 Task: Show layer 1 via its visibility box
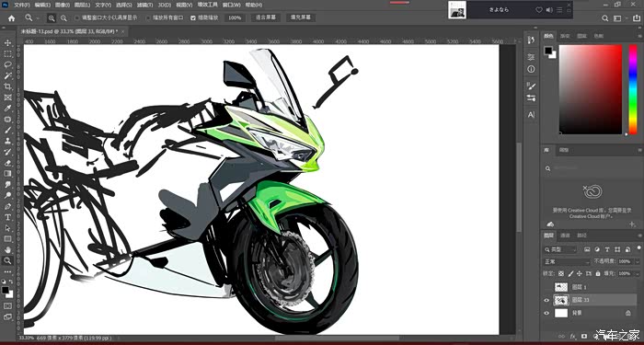[546, 287]
